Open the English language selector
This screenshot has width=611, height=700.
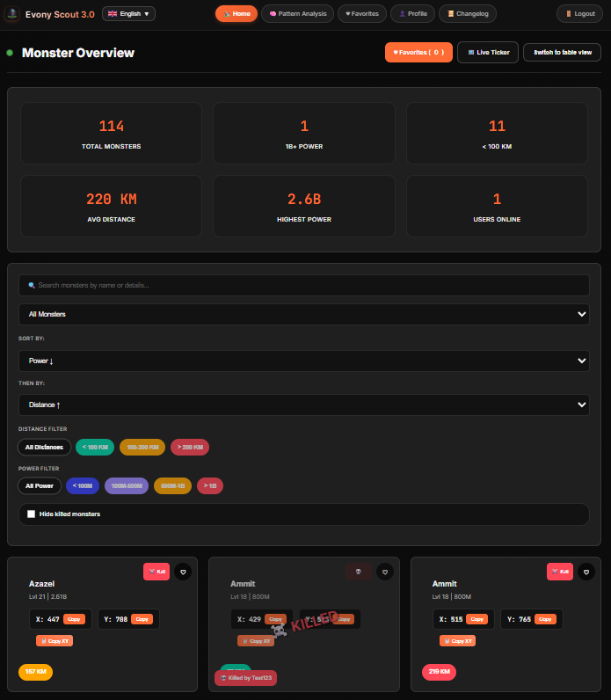[128, 14]
